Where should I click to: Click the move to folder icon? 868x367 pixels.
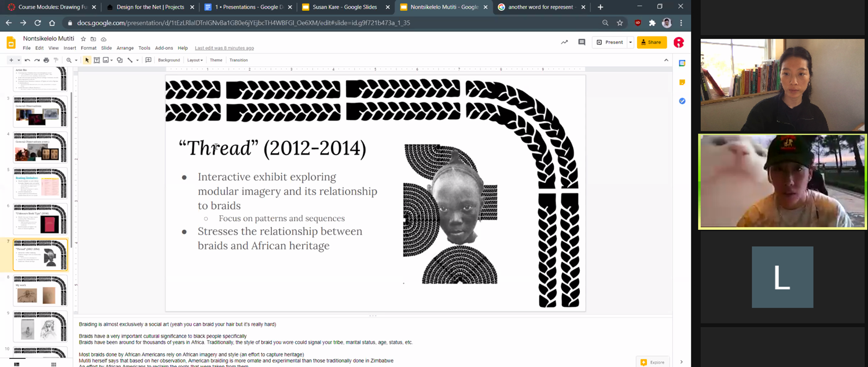tap(93, 39)
